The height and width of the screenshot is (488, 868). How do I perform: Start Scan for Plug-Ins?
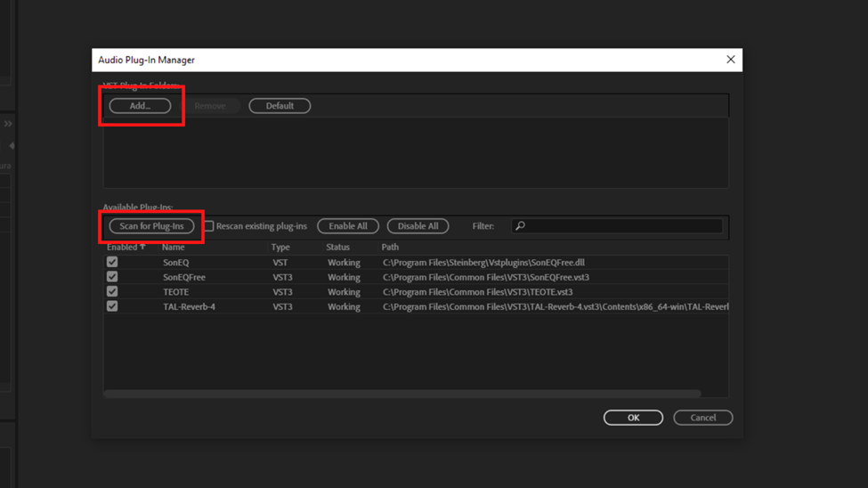tap(151, 226)
